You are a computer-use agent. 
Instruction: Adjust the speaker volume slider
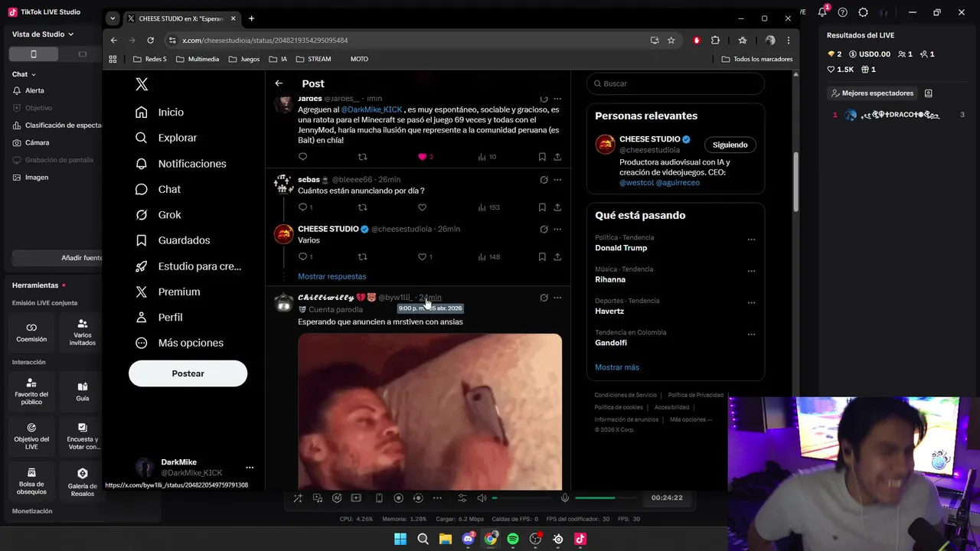click(521, 498)
